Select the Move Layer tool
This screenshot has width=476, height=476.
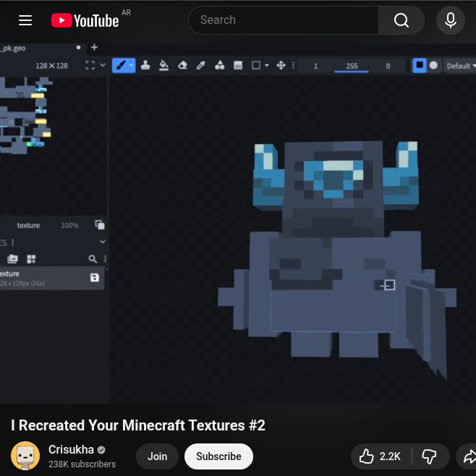pyautogui.click(x=281, y=65)
